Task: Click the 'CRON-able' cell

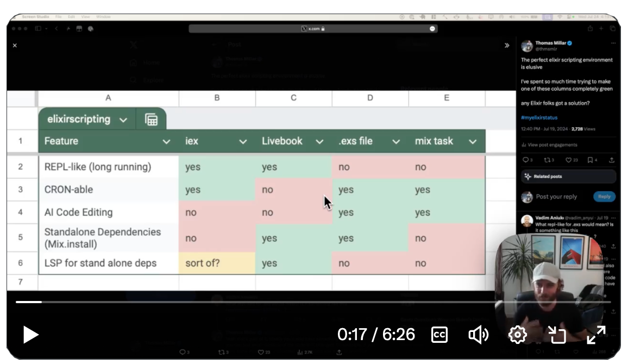Action: [x=109, y=190]
